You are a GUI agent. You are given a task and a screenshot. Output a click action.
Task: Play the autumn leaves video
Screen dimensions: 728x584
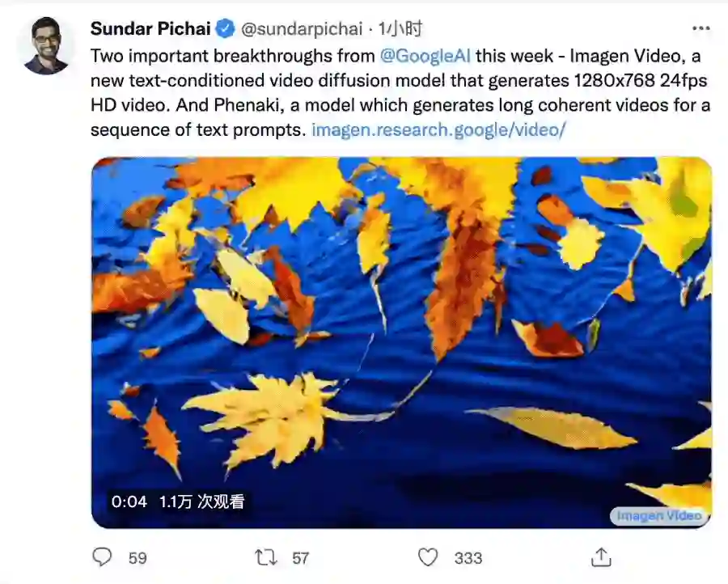401,340
